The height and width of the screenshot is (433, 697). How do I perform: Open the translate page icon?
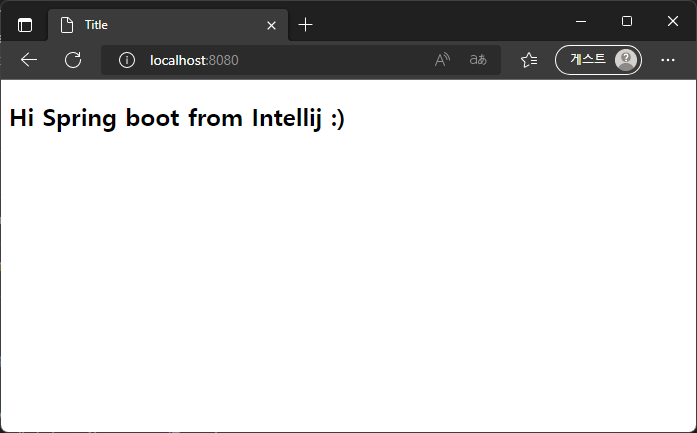(478, 60)
